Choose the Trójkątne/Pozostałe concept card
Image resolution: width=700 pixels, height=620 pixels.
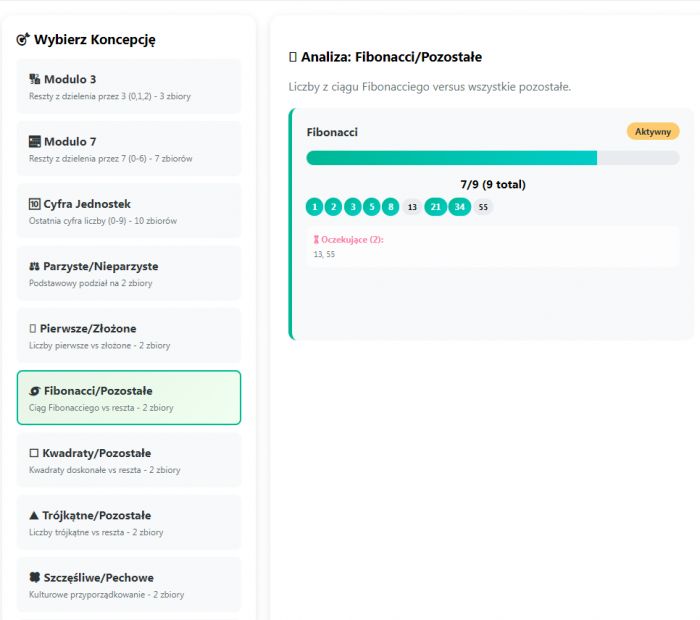(129, 522)
